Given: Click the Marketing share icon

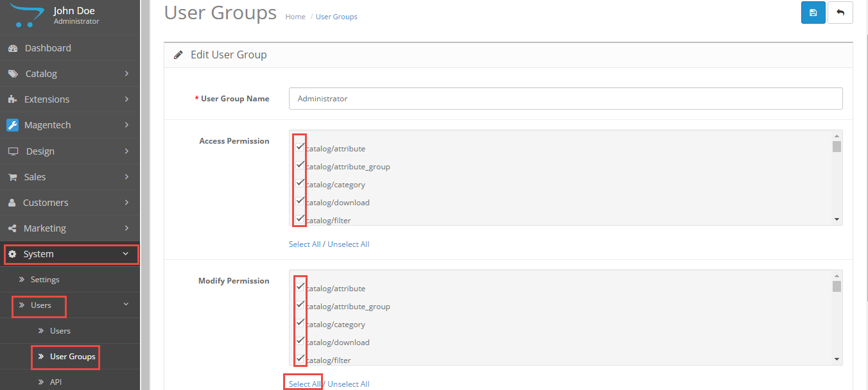Looking at the screenshot, I should [12, 228].
